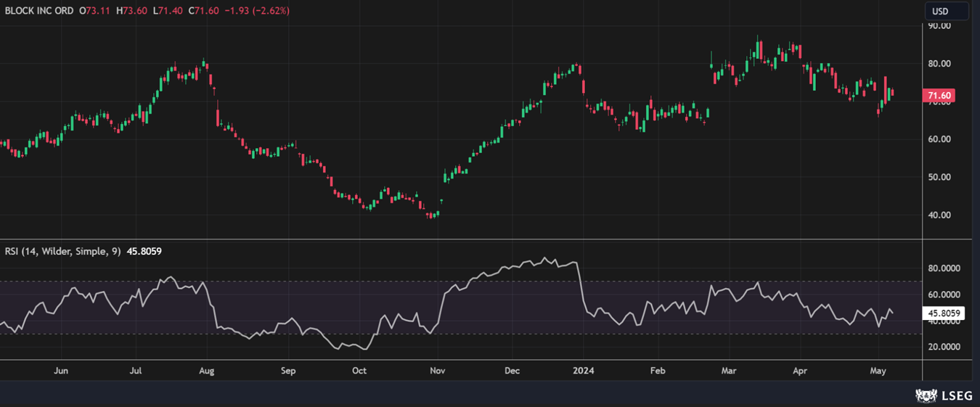Click the 80.0000 RSI axis level
This screenshot has height=407, width=980.
[944, 268]
